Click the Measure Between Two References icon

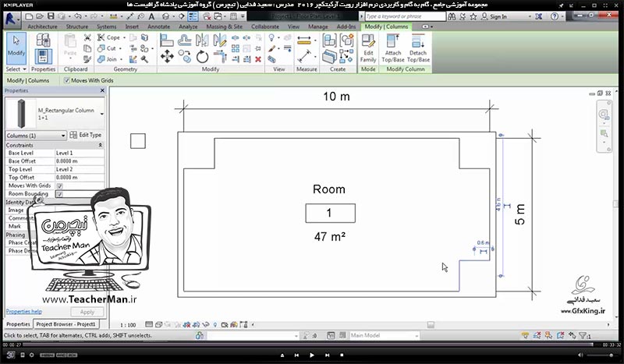tap(304, 56)
